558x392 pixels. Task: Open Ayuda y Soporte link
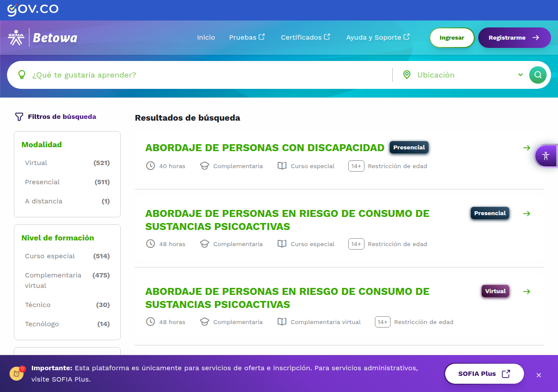coord(378,37)
